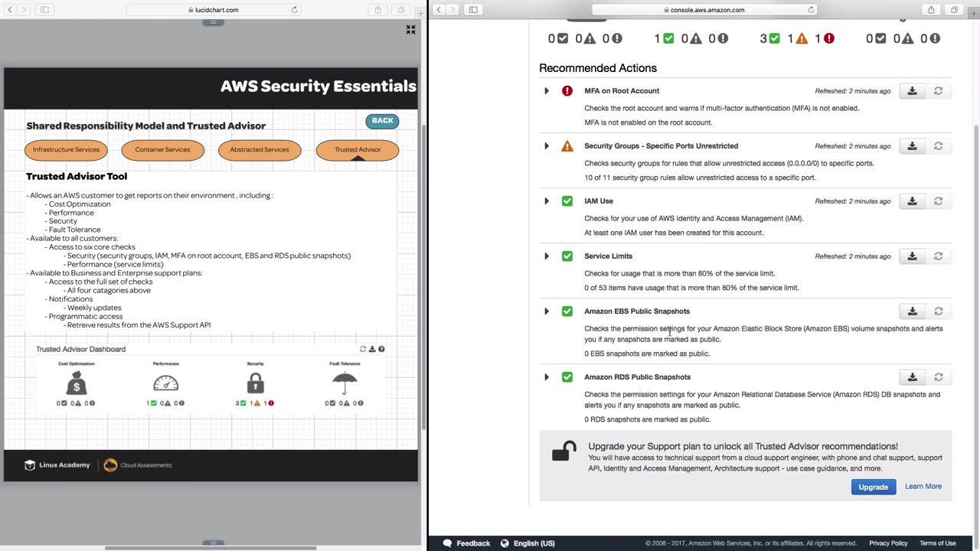Click the Fault Tolerance umbrella icon in Lucidchart
This screenshot has width=980, height=551.
345,383
